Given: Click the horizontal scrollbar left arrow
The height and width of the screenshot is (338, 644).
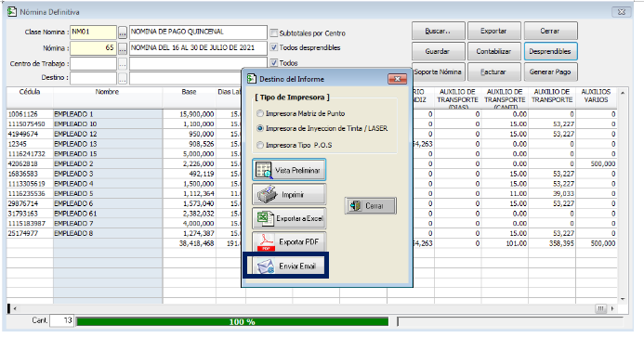Looking at the screenshot, I should tap(15, 308).
